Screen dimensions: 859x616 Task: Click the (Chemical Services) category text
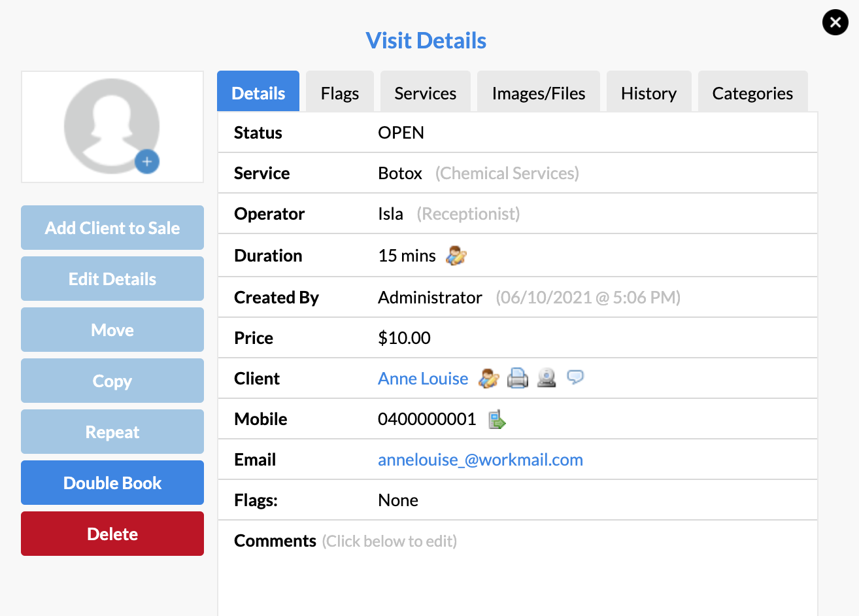click(x=507, y=173)
